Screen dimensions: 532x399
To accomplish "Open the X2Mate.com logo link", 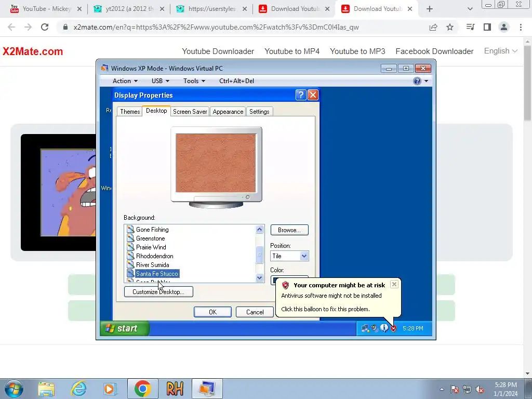I will click(33, 51).
